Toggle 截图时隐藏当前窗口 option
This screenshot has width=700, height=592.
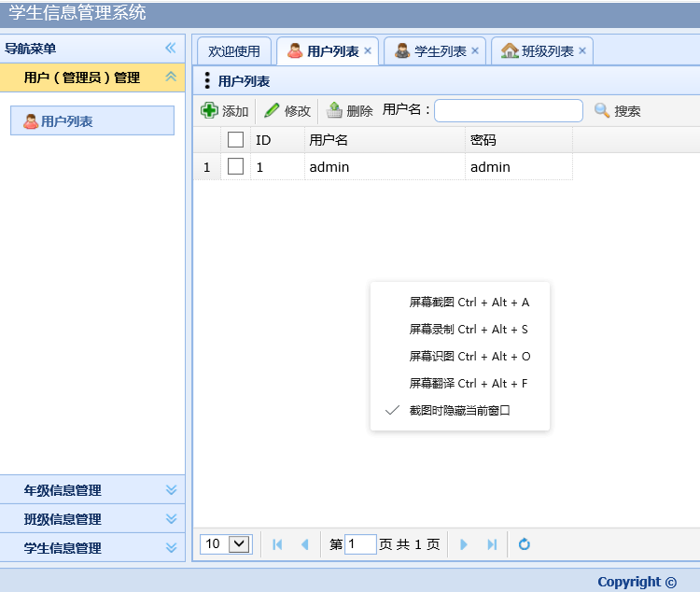[x=459, y=411]
